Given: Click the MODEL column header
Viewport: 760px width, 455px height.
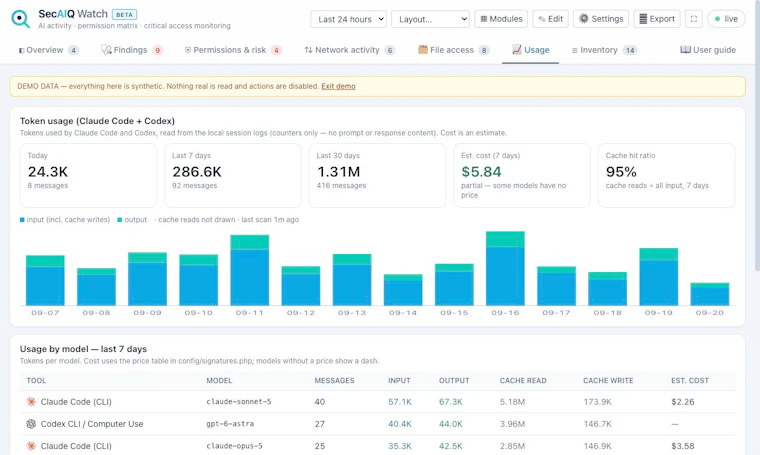Looking at the screenshot, I should 219,381.
